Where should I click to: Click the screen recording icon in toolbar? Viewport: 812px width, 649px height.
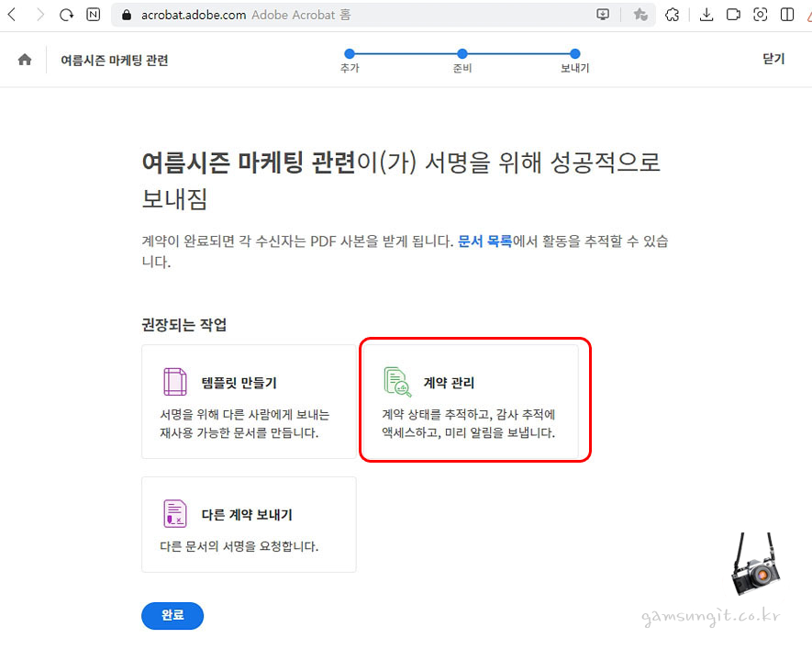point(733,15)
